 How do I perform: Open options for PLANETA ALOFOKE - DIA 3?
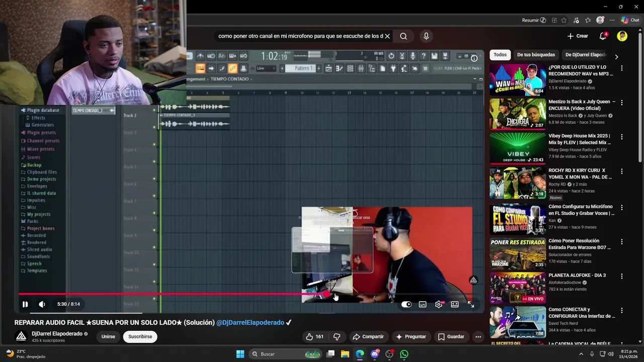point(622,277)
